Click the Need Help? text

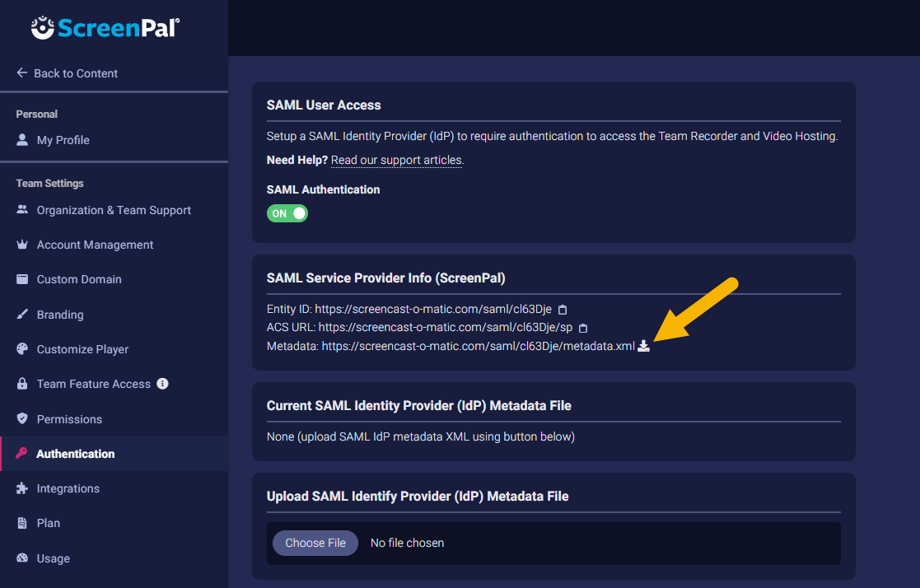(297, 160)
